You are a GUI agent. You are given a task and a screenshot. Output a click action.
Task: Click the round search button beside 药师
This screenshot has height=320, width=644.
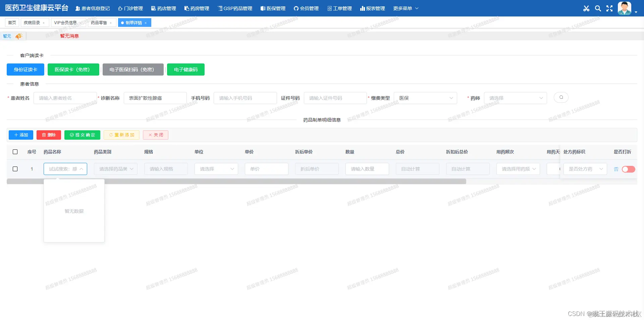click(561, 97)
